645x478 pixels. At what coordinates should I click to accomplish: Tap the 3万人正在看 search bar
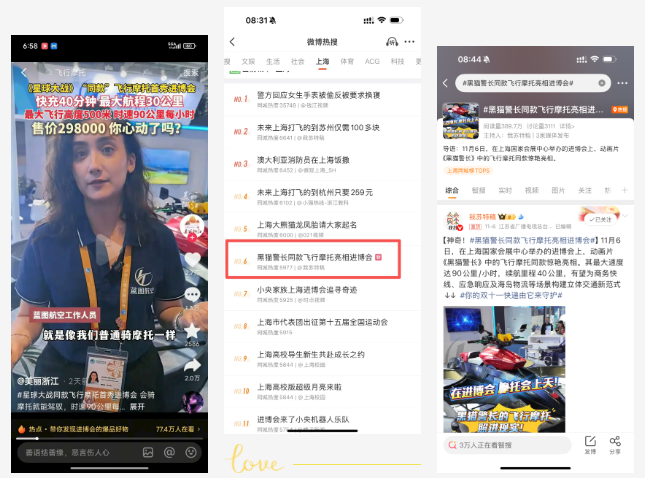[x=508, y=445]
